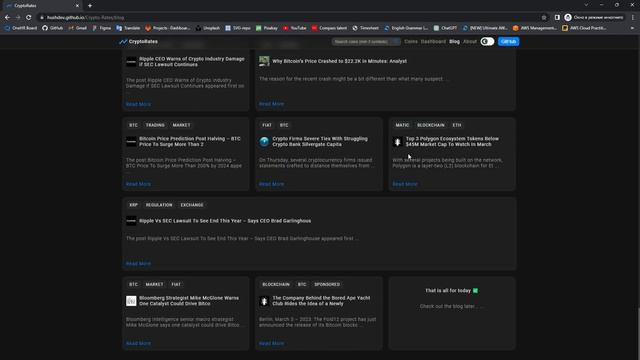
Task: Open the Unsplash bookmark
Action: 208,28
